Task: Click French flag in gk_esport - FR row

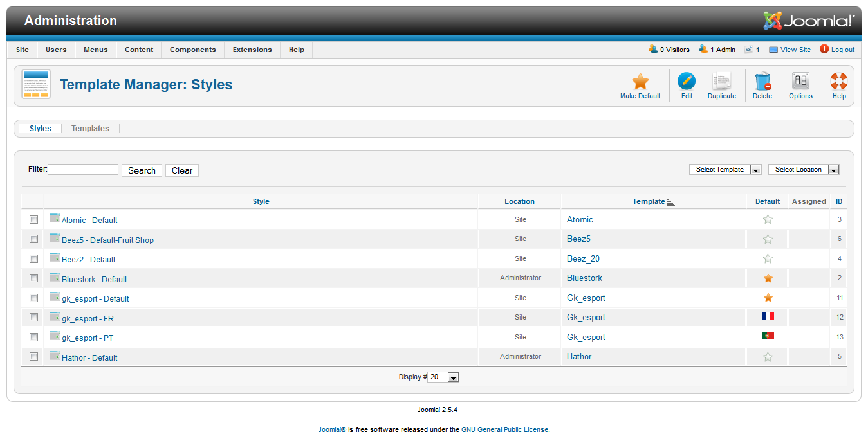Action: tap(768, 316)
